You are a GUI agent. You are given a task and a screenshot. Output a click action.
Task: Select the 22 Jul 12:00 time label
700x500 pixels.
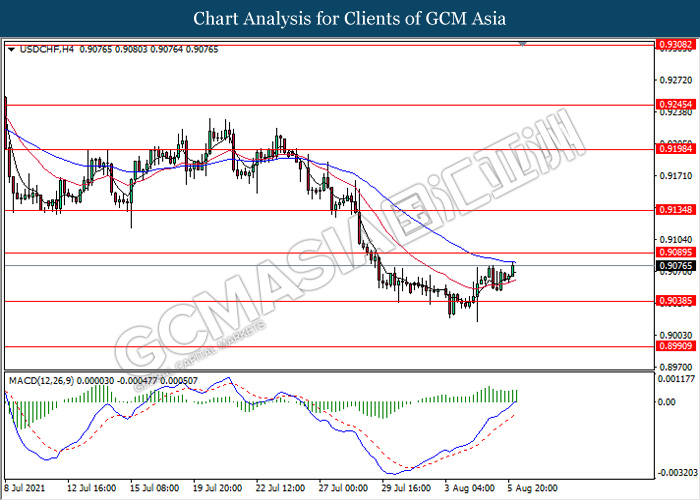(x=280, y=488)
